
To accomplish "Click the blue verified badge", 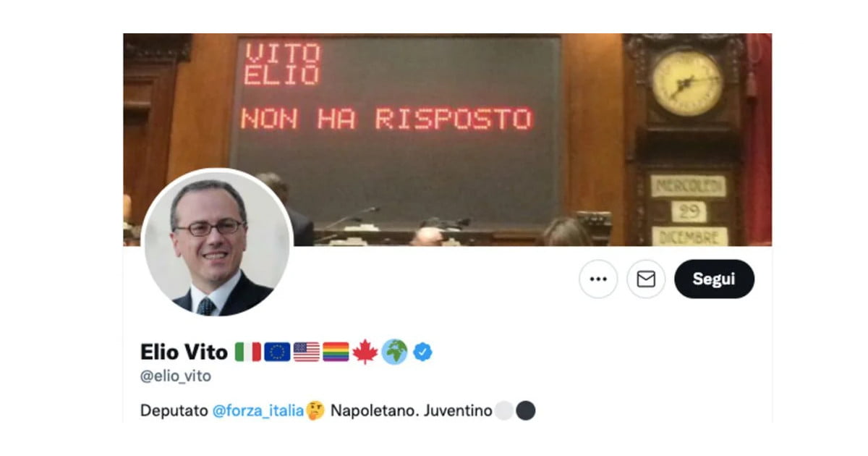I will pyautogui.click(x=423, y=352).
